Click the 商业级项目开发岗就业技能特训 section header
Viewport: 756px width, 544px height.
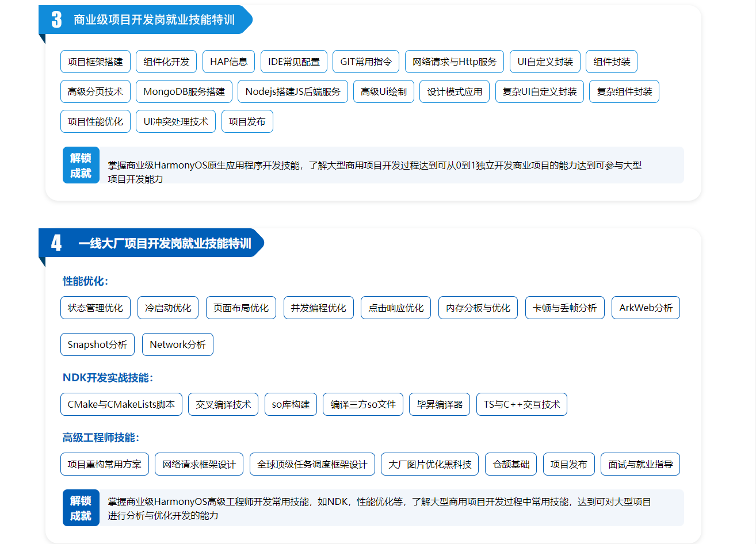[154, 20]
